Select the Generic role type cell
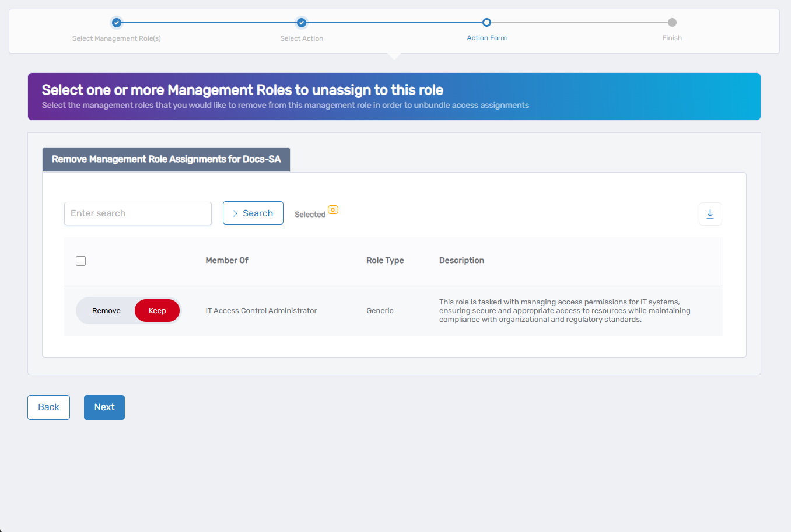Viewport: 791px width, 532px height. [380, 310]
